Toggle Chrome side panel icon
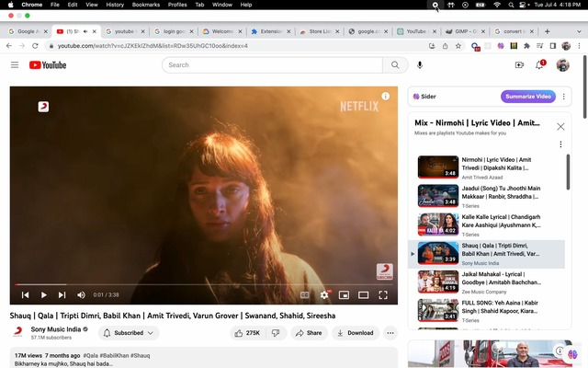The image size is (588, 368). tap(553, 46)
